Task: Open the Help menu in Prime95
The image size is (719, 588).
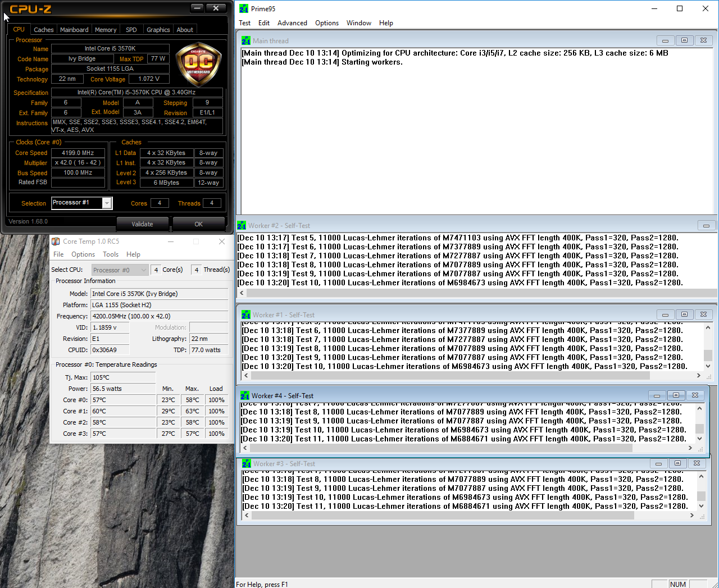Action: click(x=386, y=23)
